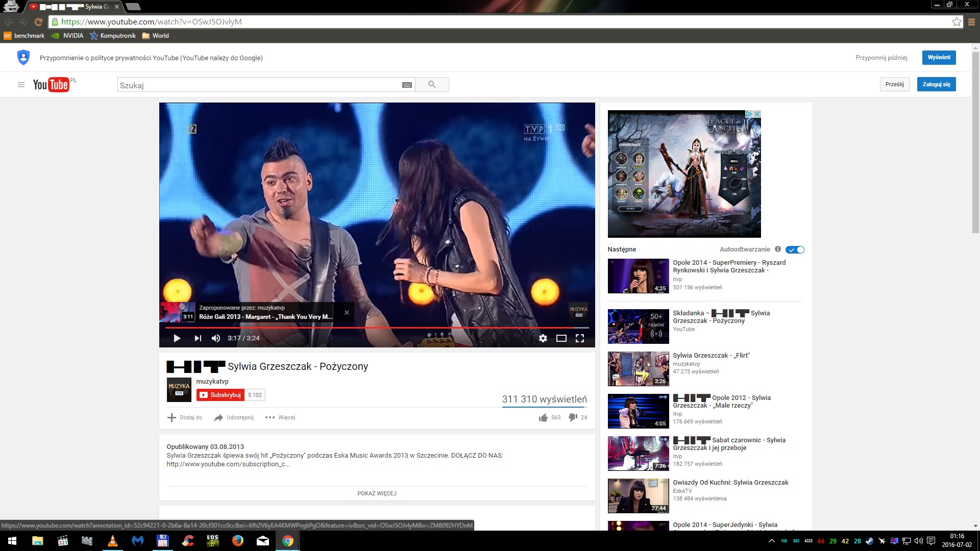980x551 pixels.
Task: Open player settings gear
Action: pyautogui.click(x=543, y=338)
